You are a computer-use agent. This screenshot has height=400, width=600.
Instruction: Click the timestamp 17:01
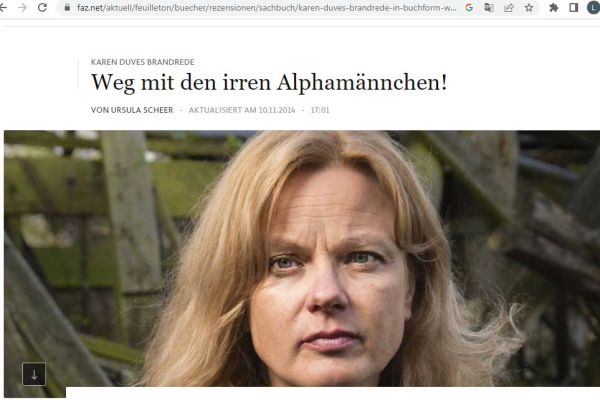[320, 110]
